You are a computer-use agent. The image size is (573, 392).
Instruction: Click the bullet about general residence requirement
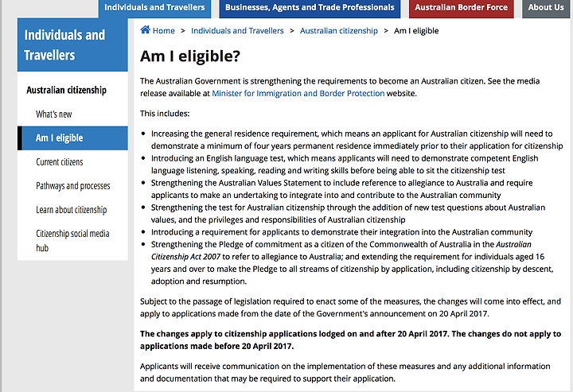coord(357,140)
